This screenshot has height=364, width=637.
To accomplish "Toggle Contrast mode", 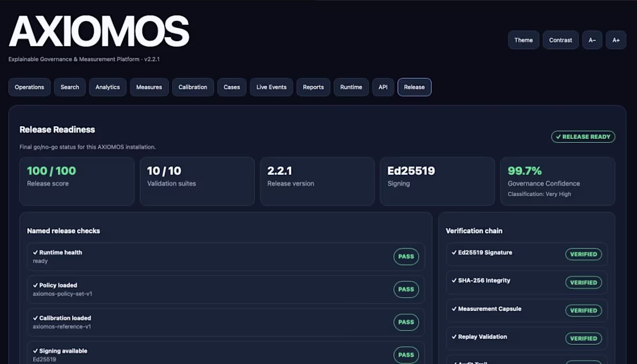I will tap(561, 40).
